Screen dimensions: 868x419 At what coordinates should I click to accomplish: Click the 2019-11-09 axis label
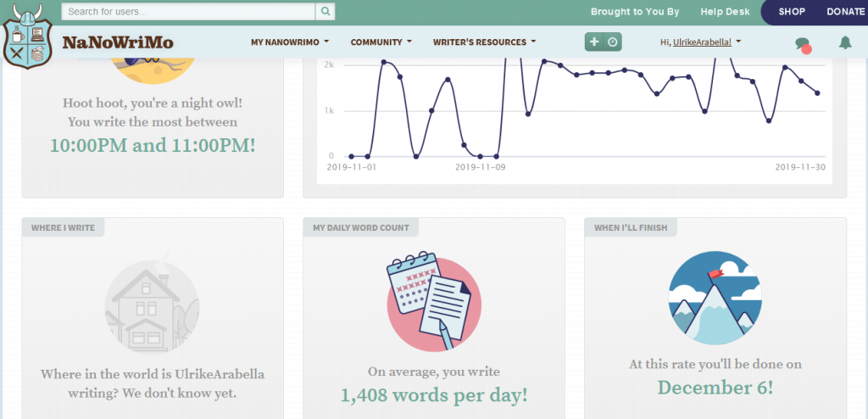[x=480, y=166]
